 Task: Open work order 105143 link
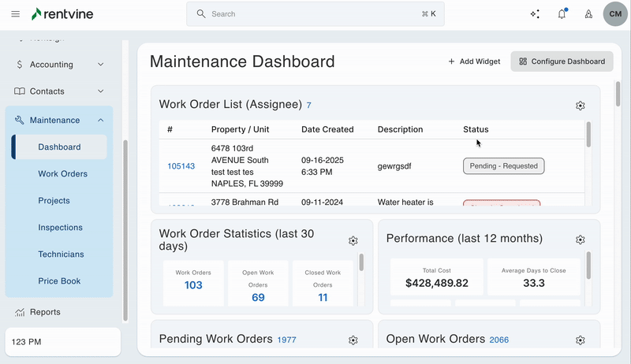pyautogui.click(x=181, y=166)
